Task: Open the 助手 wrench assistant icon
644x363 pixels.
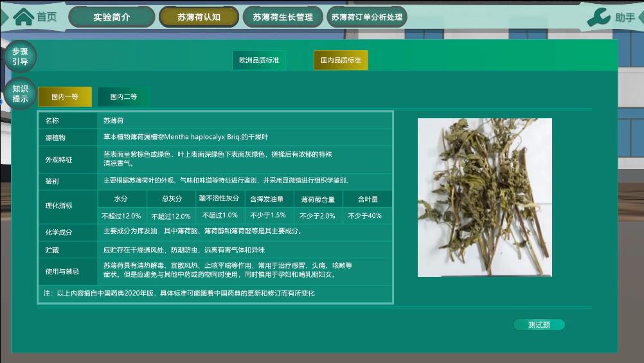Action: click(599, 17)
